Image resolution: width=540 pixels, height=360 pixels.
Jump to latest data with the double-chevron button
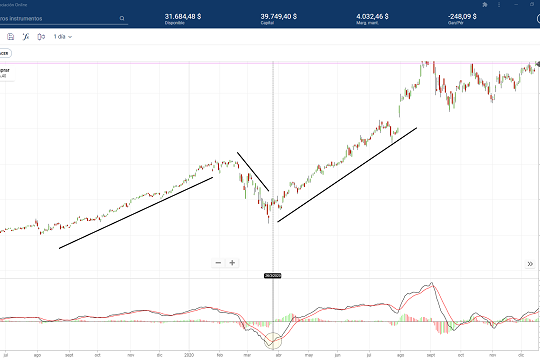point(530,264)
